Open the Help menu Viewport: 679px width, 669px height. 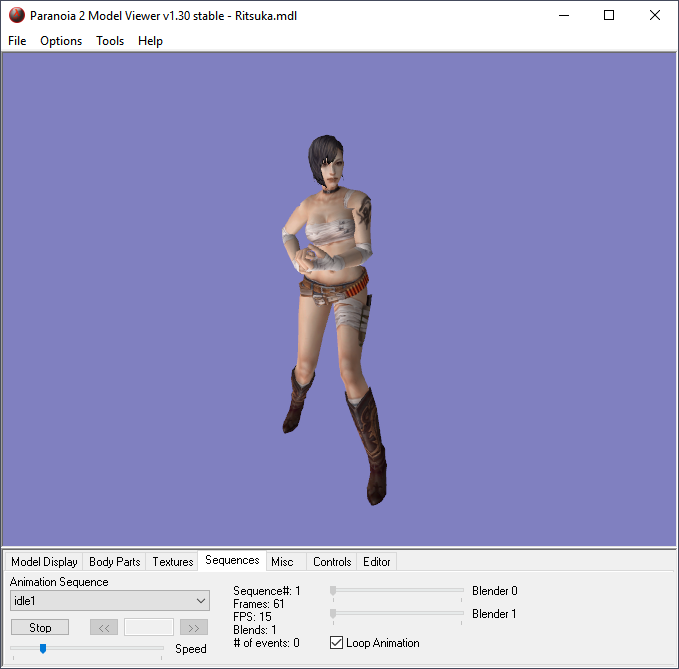coord(150,41)
